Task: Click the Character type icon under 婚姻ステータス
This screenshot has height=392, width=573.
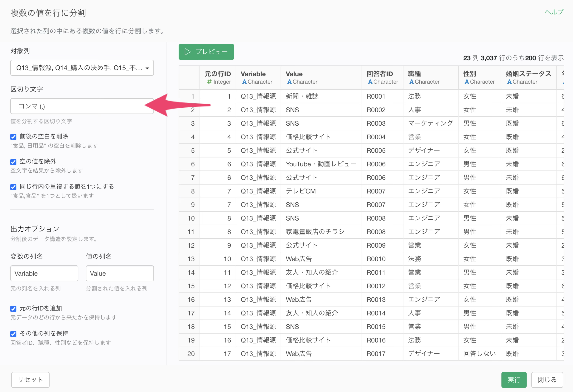Action: [x=509, y=82]
